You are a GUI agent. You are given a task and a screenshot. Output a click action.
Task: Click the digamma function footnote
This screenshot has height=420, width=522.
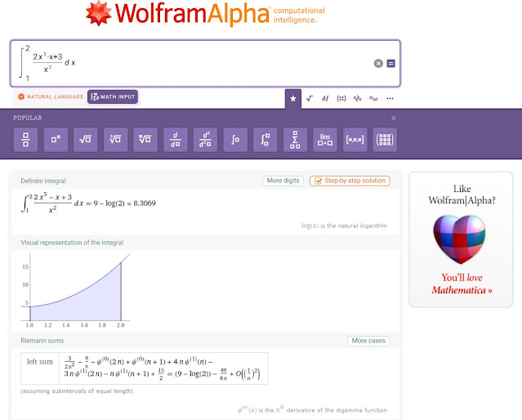click(312, 409)
